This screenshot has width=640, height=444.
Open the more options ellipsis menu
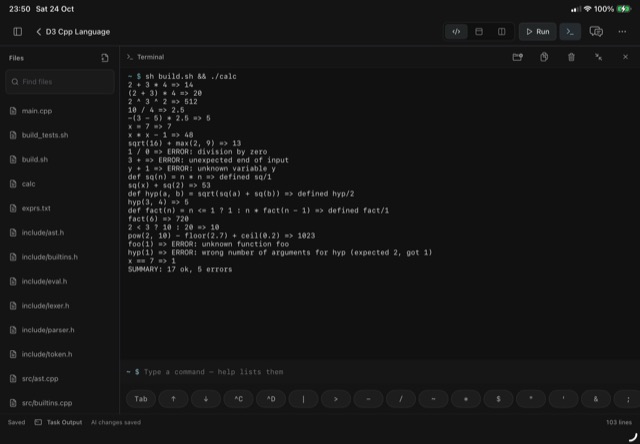(x=622, y=31)
